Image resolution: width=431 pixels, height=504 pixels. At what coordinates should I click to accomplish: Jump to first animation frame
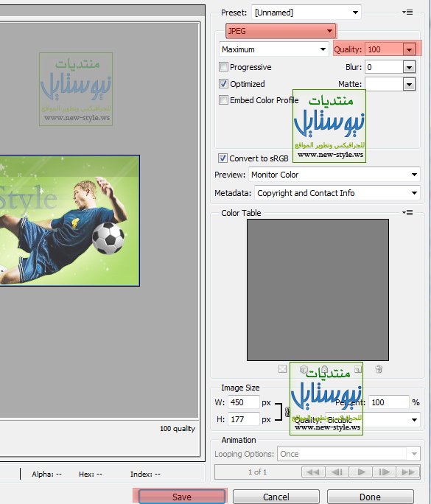coord(313,472)
